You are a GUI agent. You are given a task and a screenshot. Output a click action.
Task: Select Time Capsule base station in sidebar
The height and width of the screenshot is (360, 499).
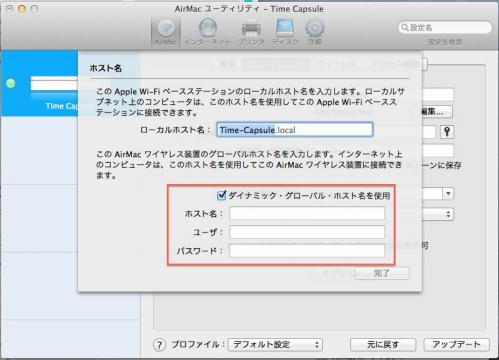point(39,83)
